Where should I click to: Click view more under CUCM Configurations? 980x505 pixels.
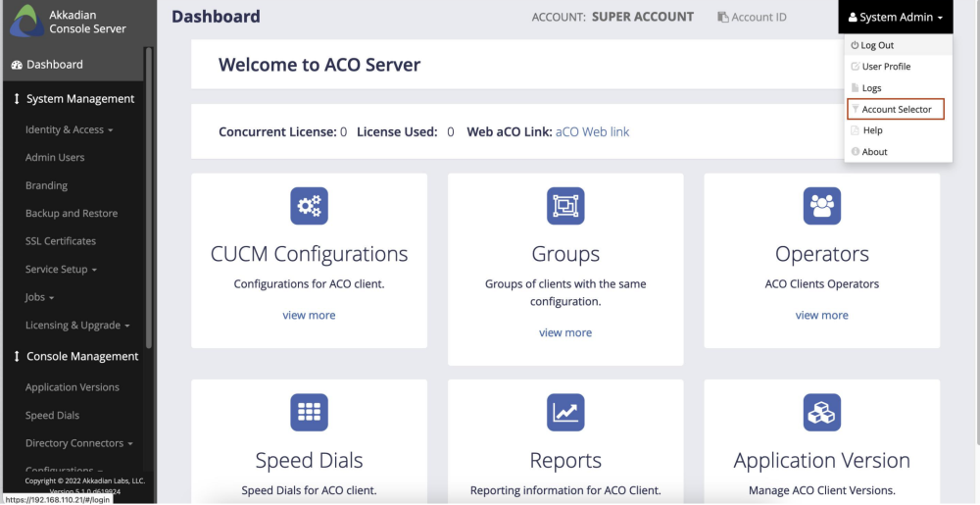coord(309,315)
